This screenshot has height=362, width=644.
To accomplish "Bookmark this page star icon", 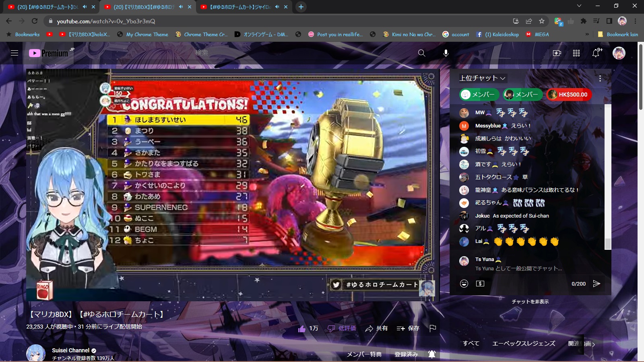I will click(x=542, y=21).
